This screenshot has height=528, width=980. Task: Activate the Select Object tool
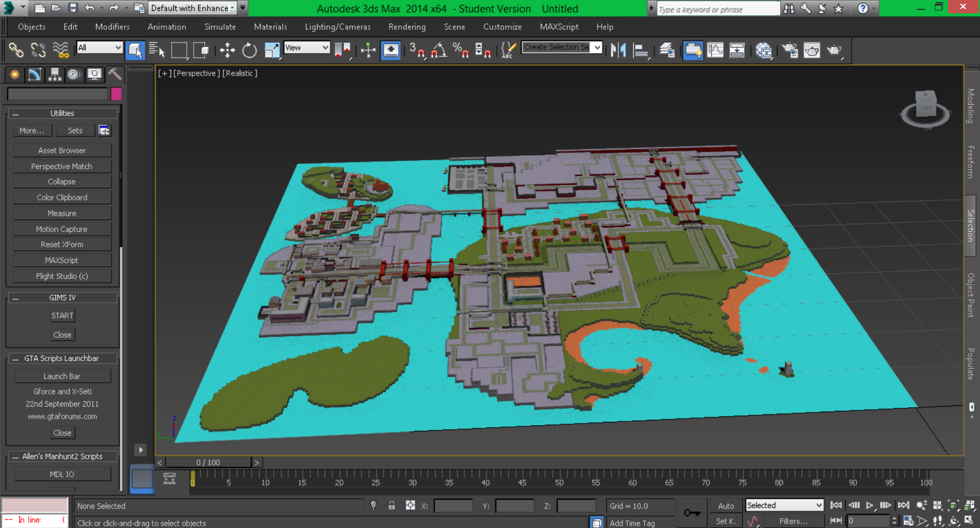coord(135,50)
